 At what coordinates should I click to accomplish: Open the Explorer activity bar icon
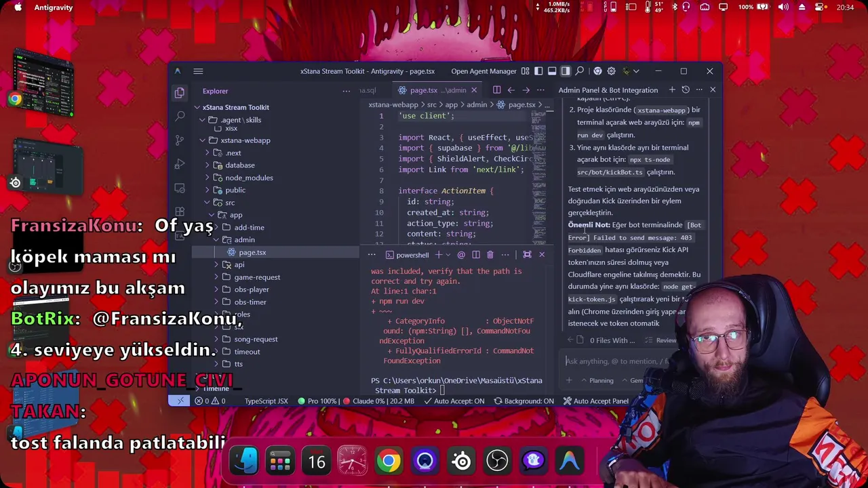pyautogui.click(x=180, y=92)
